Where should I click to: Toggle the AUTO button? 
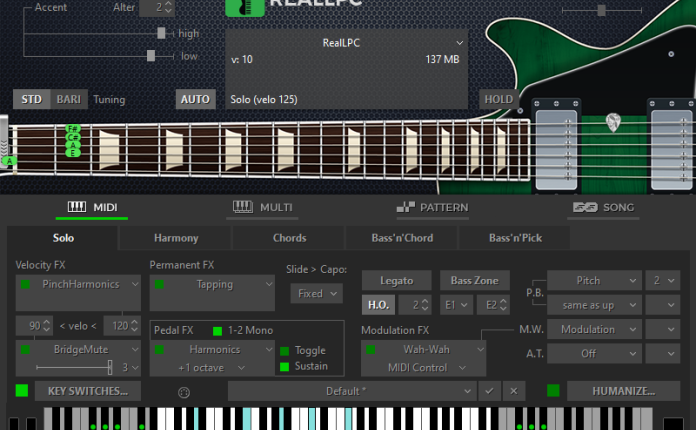pyautogui.click(x=195, y=99)
